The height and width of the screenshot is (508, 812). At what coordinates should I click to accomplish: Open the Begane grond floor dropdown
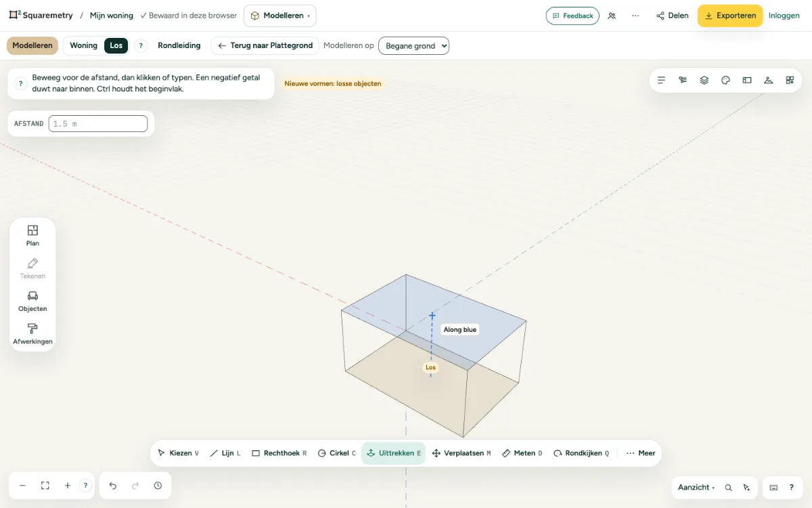click(413, 45)
